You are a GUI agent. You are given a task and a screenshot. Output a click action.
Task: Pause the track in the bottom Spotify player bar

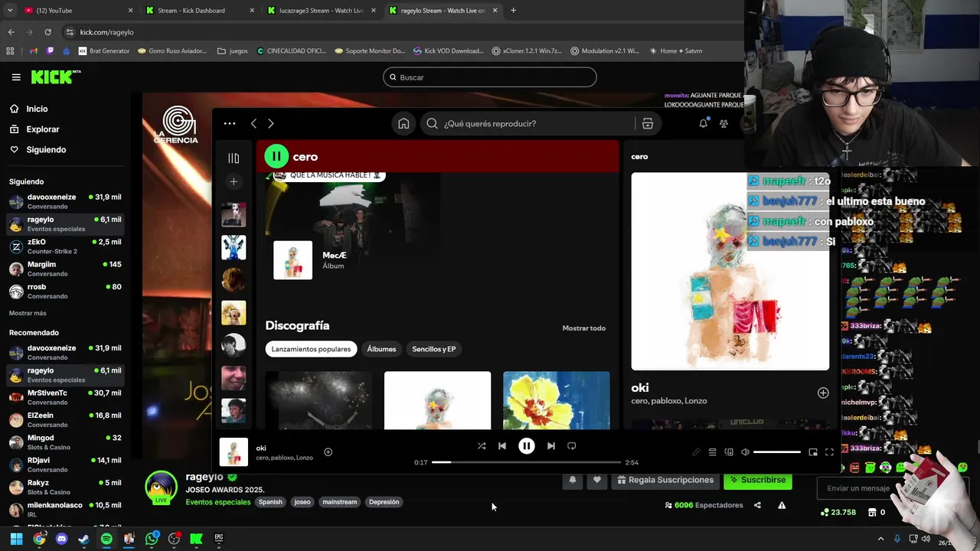(527, 446)
